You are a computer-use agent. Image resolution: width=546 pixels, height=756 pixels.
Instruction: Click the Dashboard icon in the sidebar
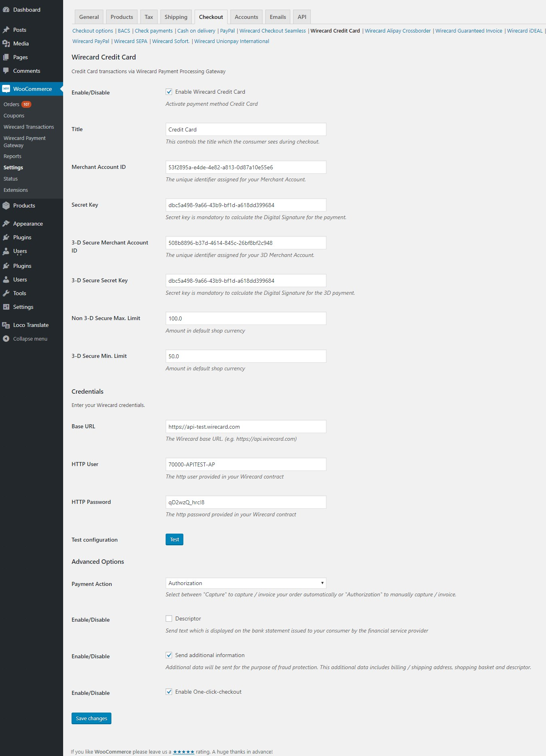click(6, 10)
